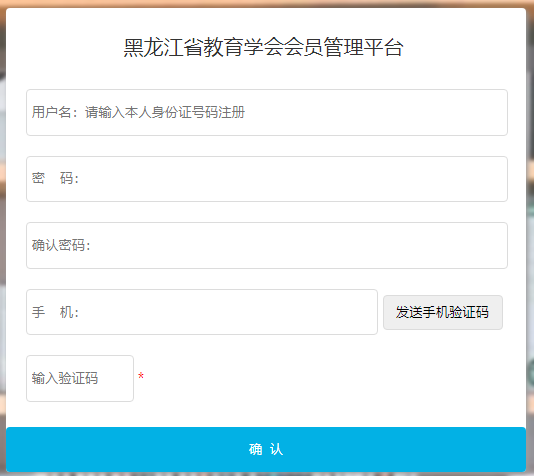Screen dimensions: 534x476
Task: Submit the form with 确认 button
Action: point(266,449)
